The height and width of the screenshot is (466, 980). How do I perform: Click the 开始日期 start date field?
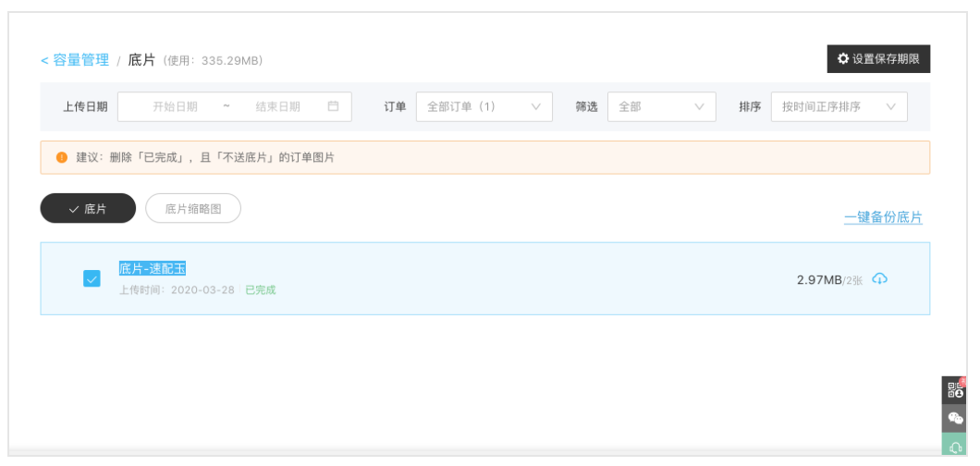[x=175, y=106]
